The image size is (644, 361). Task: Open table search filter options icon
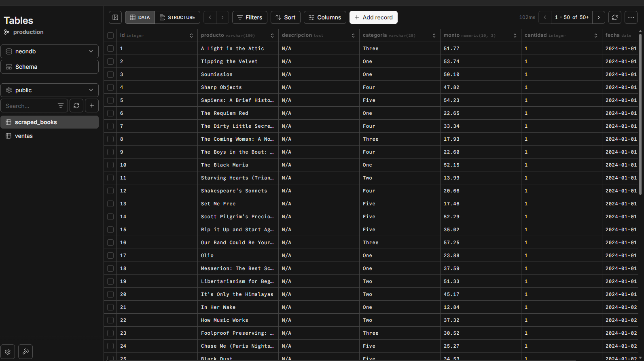pos(61,106)
